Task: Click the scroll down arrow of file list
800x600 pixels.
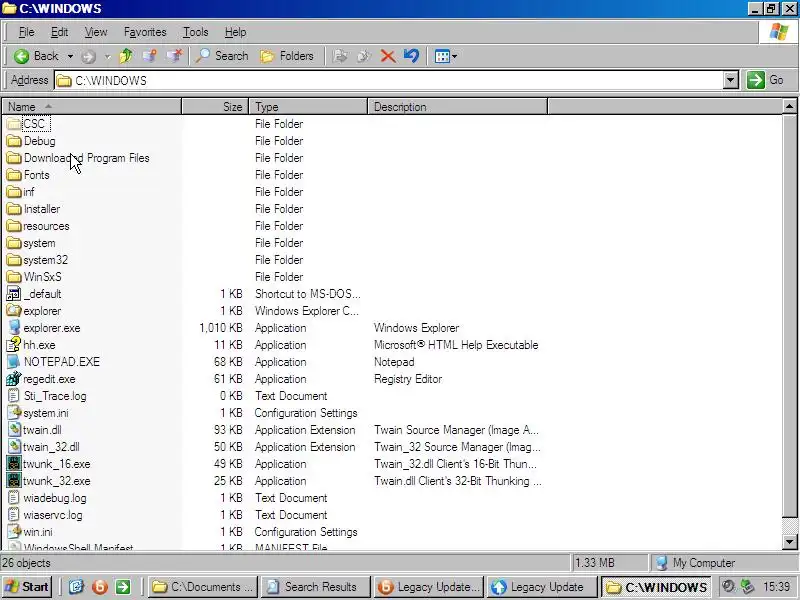Action: click(x=789, y=542)
